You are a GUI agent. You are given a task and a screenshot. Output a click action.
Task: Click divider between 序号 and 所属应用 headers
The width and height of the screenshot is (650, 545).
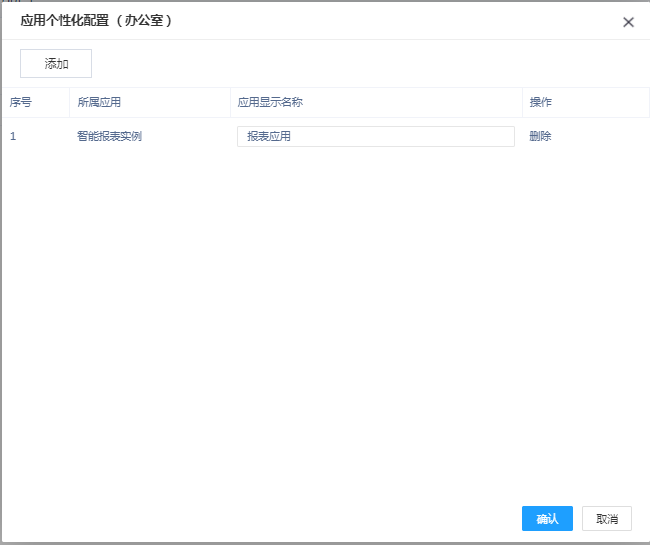pyautogui.click(x=69, y=102)
